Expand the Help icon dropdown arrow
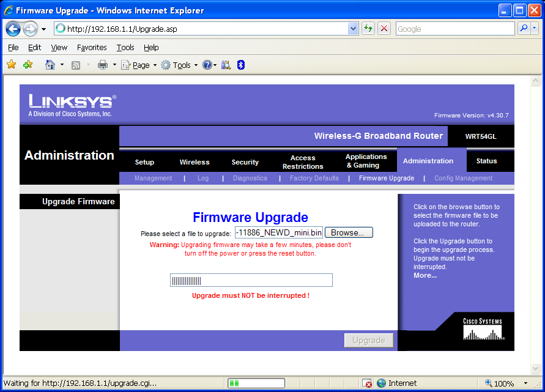Image resolution: width=545 pixels, height=392 pixels. pyautogui.click(x=215, y=65)
